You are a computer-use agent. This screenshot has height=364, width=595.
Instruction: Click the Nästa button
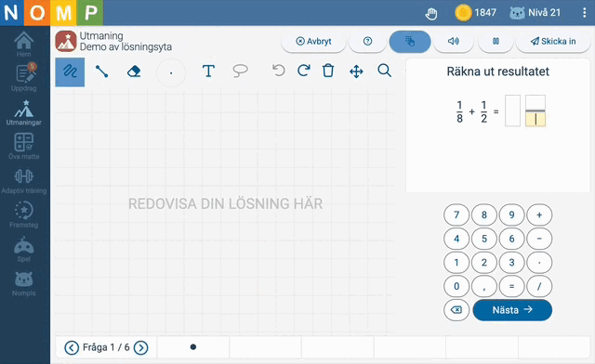(x=512, y=310)
